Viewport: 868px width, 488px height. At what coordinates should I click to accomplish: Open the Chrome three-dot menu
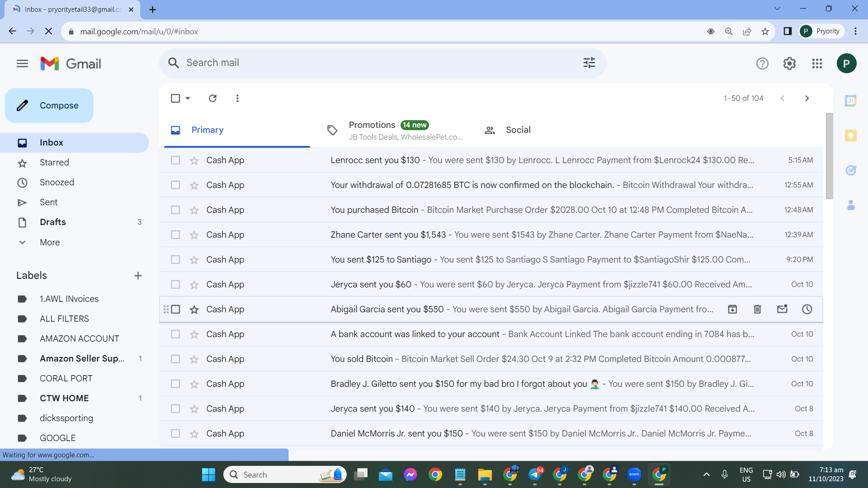tap(855, 31)
